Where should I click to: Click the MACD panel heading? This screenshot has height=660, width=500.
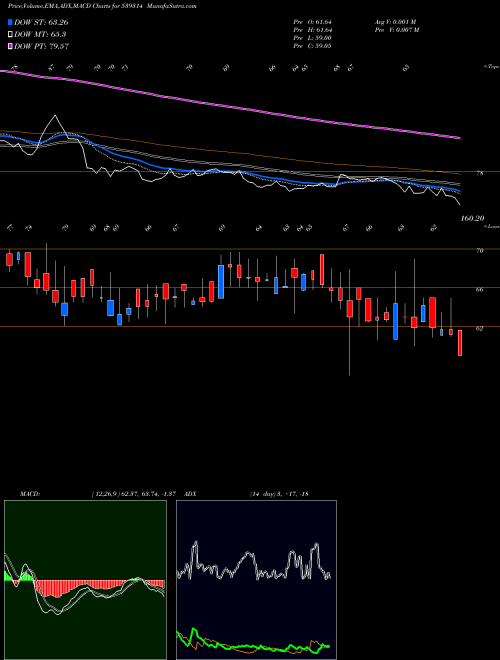coord(30,493)
